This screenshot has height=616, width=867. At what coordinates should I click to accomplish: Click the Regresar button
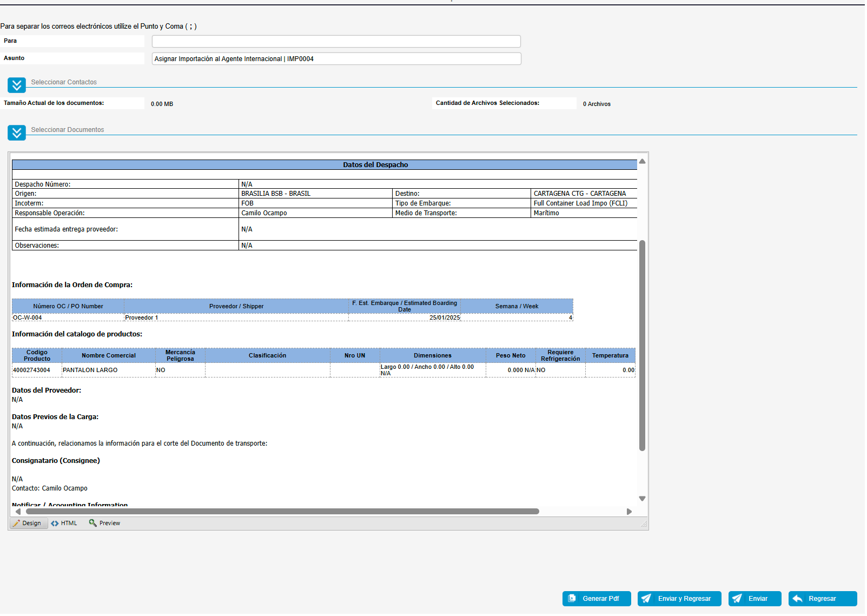click(822, 599)
